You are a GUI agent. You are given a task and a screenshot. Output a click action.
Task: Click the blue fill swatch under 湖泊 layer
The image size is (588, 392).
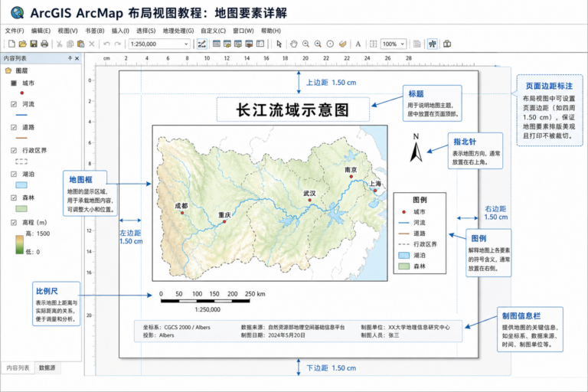21,185
